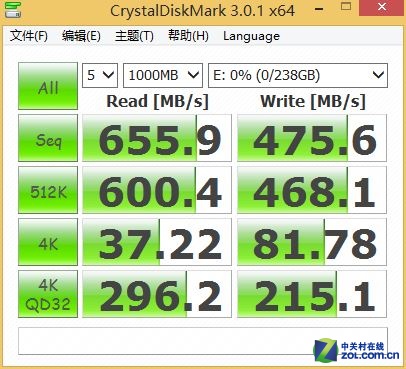Click the Write [MB/s] column header

coord(313,101)
